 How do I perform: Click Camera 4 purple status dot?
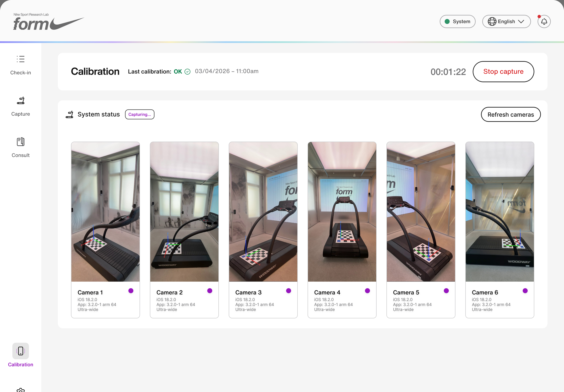coord(367,291)
